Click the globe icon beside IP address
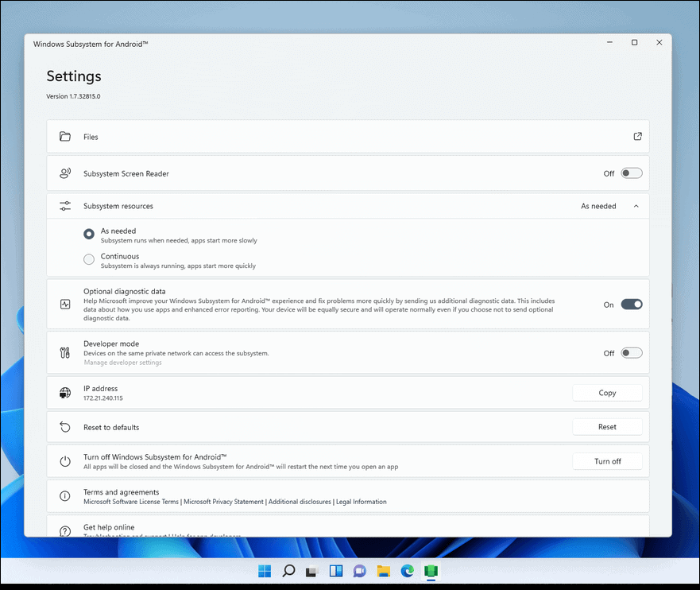The image size is (700, 590). [x=64, y=392]
